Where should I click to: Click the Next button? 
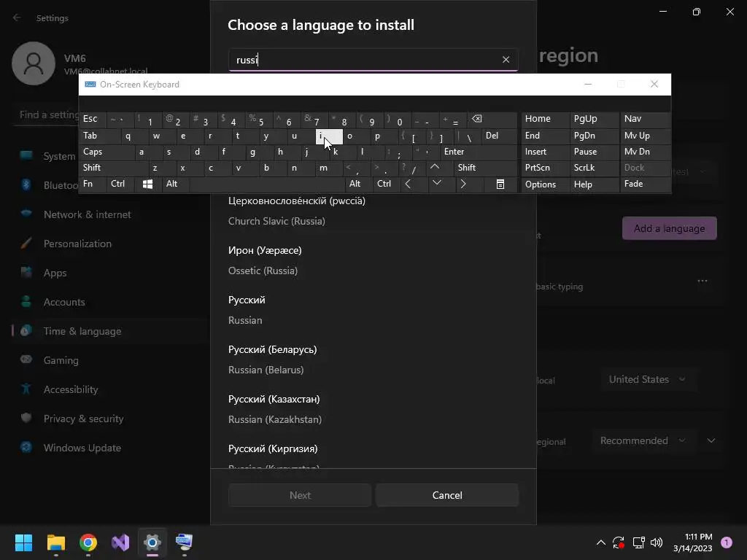(x=300, y=495)
